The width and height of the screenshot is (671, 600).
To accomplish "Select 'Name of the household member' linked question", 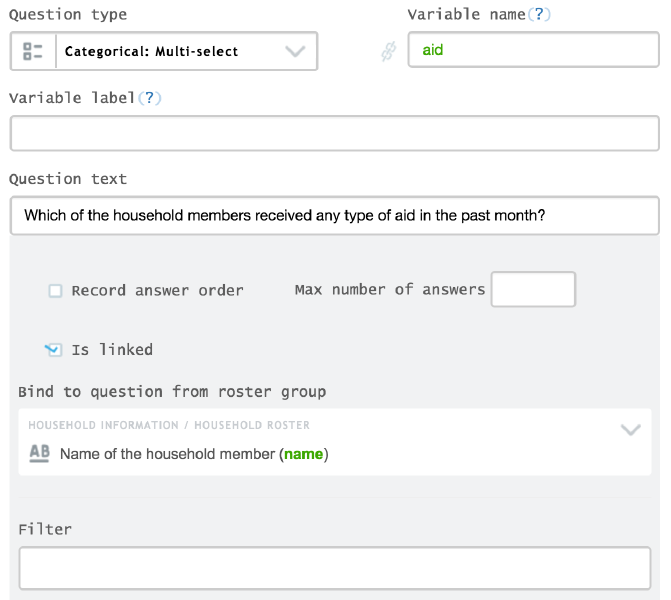I will pos(167,454).
